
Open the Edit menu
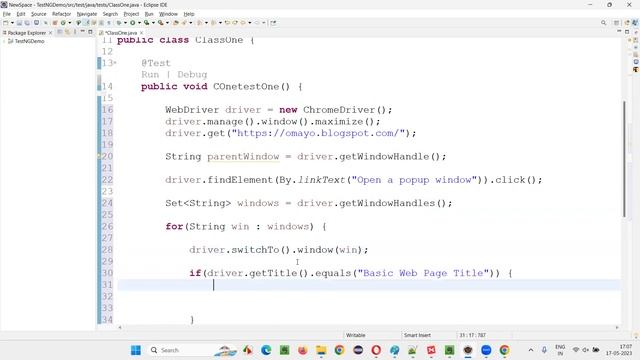21,14
